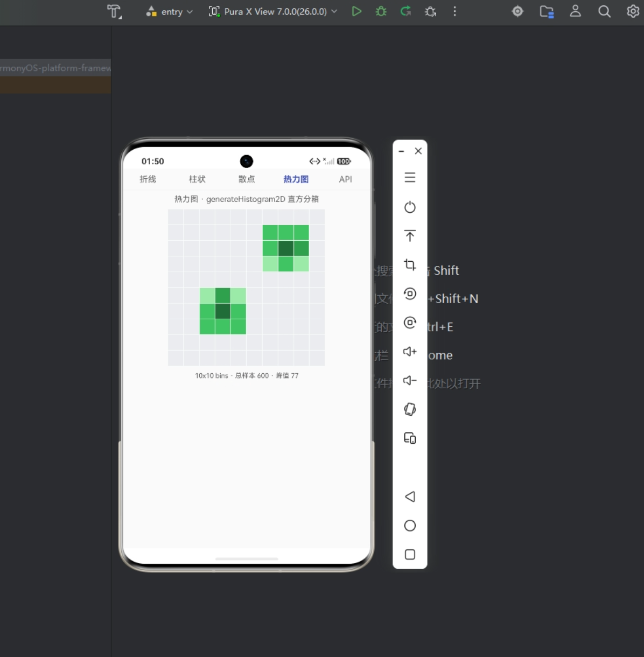
Task: Open IDE settings gear icon
Action: coord(633,11)
